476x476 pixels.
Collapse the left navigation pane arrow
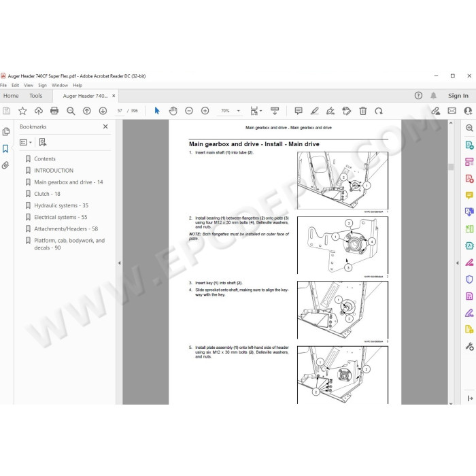pyautogui.click(x=119, y=263)
